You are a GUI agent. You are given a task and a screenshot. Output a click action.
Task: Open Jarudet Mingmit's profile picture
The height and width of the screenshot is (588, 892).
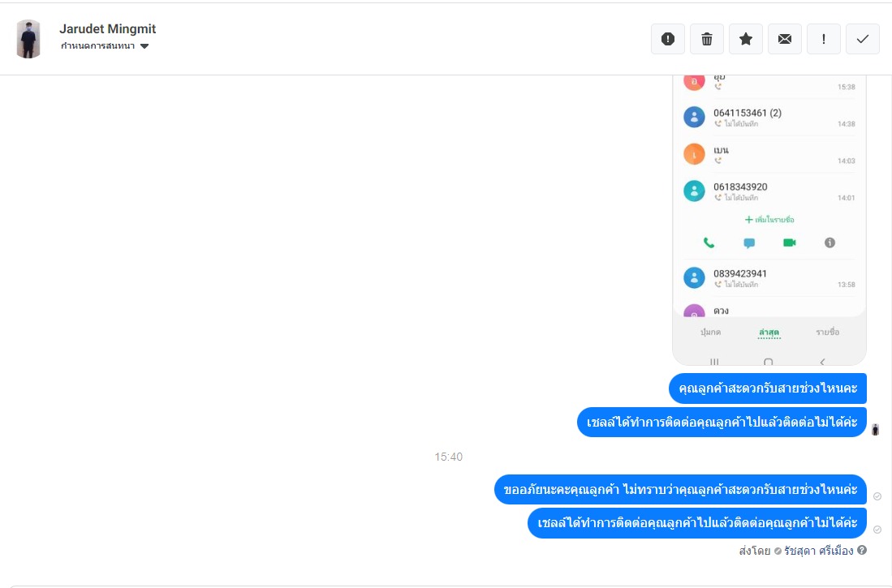pos(28,39)
